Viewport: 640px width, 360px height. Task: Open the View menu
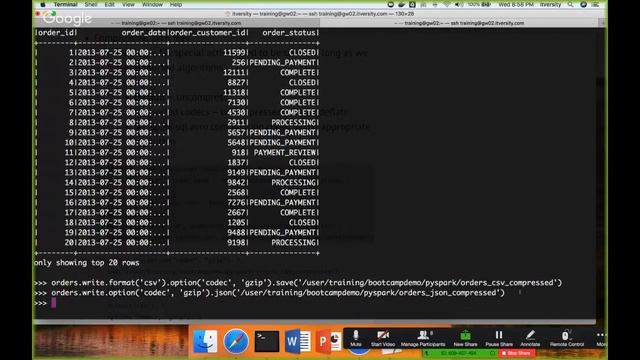coord(128,4)
